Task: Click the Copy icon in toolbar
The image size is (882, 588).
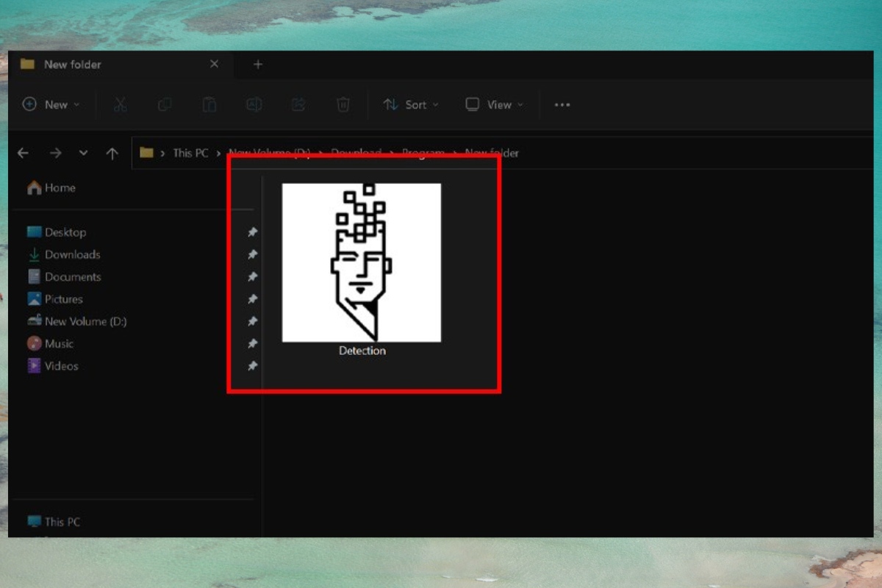Action: (165, 105)
